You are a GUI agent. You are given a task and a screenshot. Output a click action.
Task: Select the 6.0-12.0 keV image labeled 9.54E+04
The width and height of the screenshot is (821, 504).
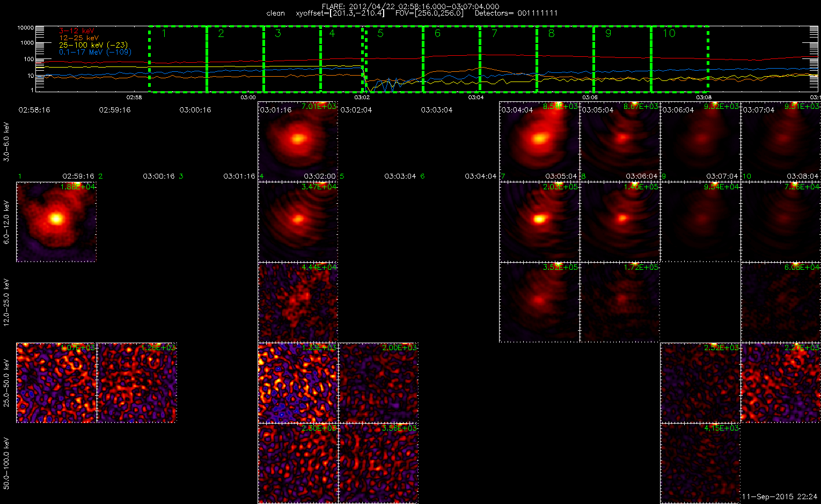coord(700,222)
